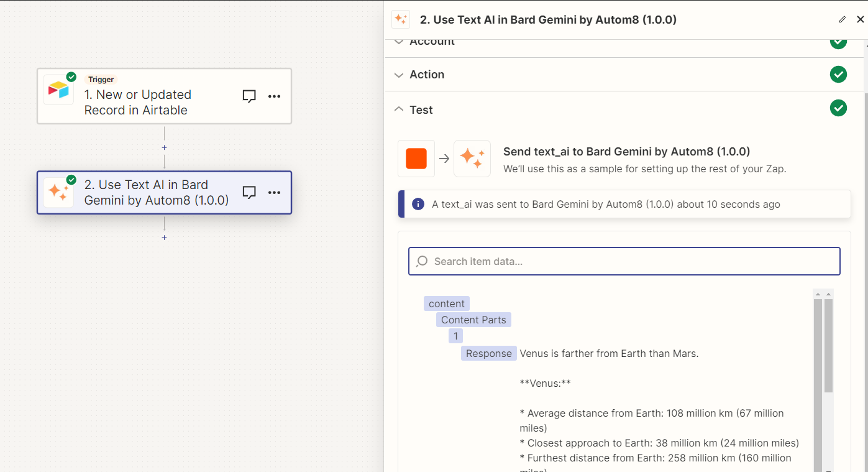
Task: Click the inner scrollbar up arrow
Action: pyautogui.click(x=818, y=294)
